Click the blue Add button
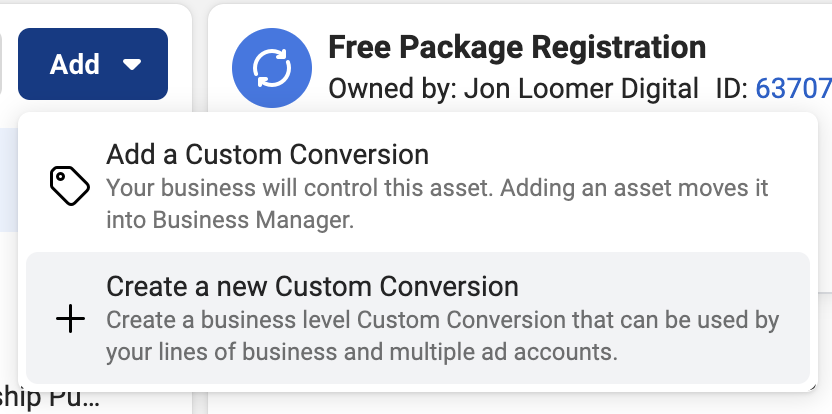This screenshot has width=832, height=414. [93, 64]
